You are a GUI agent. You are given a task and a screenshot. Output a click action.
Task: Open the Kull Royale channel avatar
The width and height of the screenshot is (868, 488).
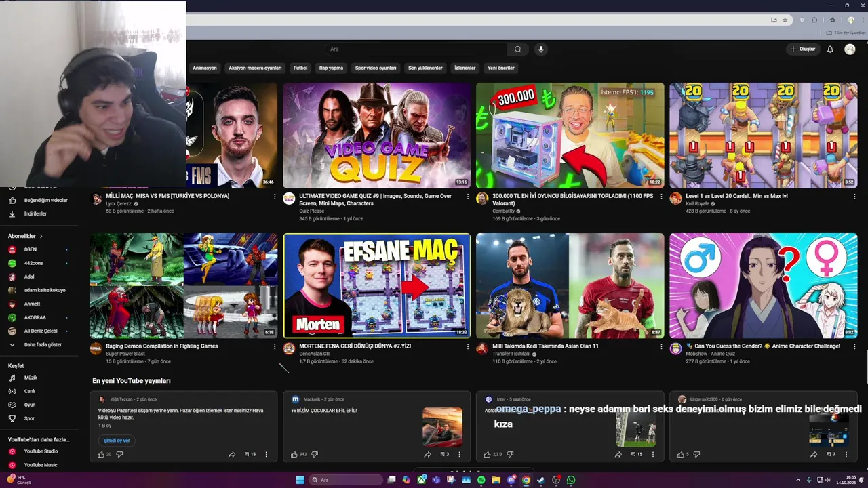pos(675,198)
